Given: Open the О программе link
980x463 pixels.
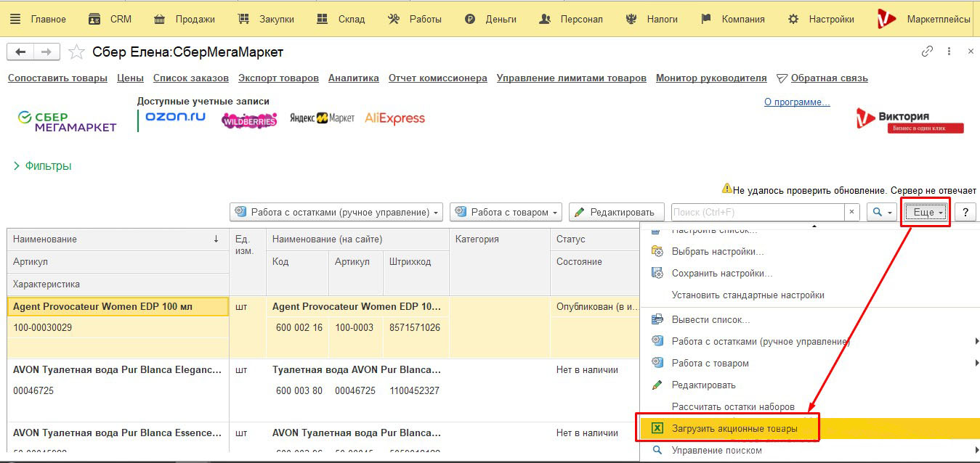Looking at the screenshot, I should [x=797, y=102].
